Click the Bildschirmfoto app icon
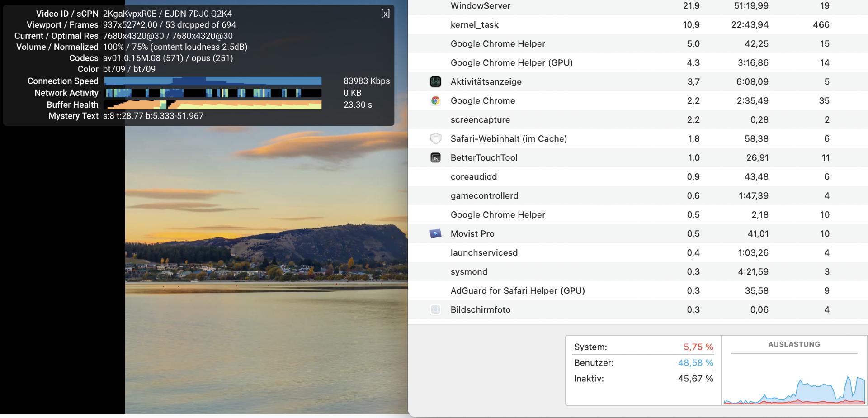This screenshot has height=418, width=868. coord(435,310)
